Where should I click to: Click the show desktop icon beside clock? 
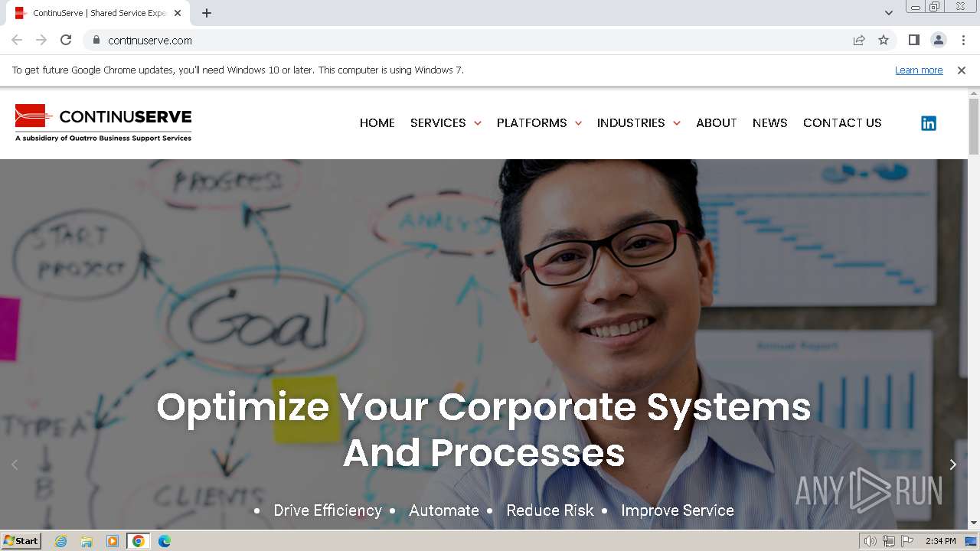(x=971, y=541)
